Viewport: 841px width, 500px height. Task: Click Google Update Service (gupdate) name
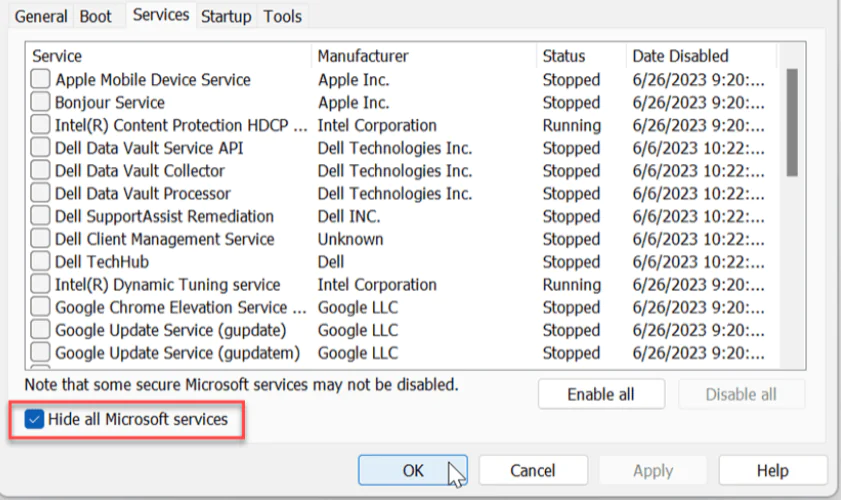tap(171, 330)
